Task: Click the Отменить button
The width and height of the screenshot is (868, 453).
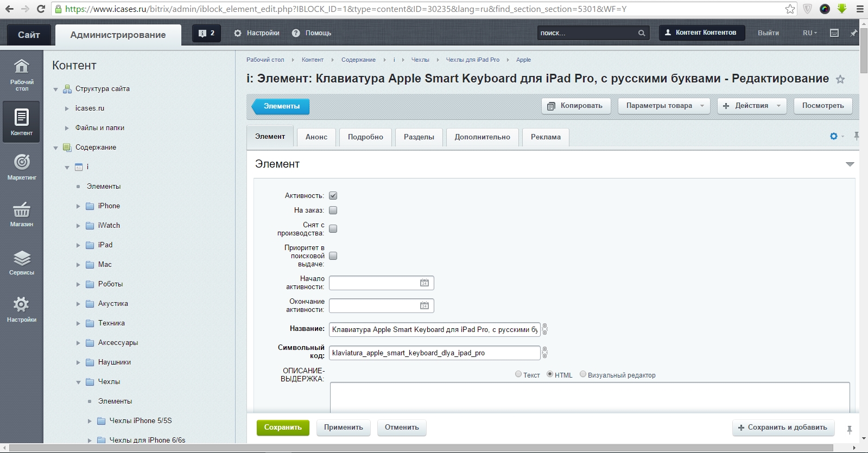Action: tap(402, 428)
